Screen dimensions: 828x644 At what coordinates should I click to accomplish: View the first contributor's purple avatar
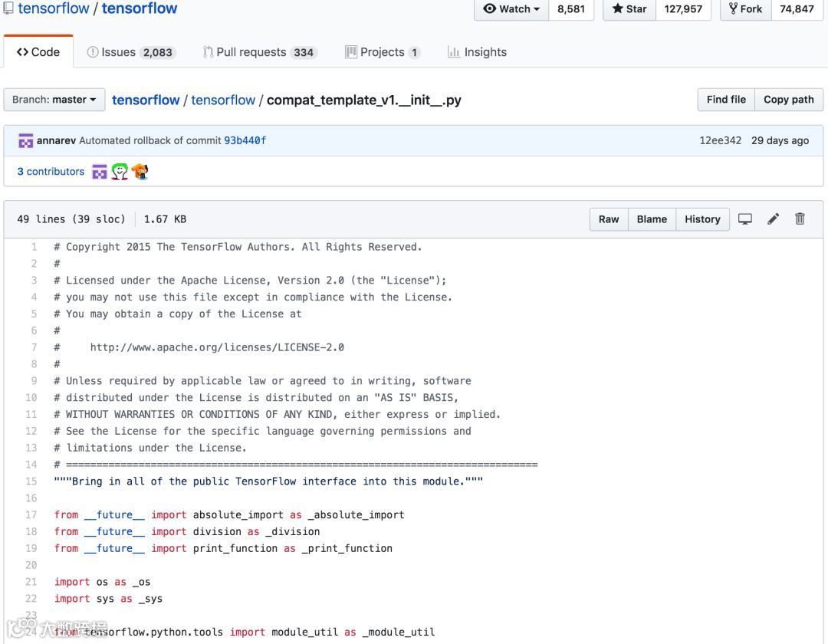pyautogui.click(x=99, y=172)
